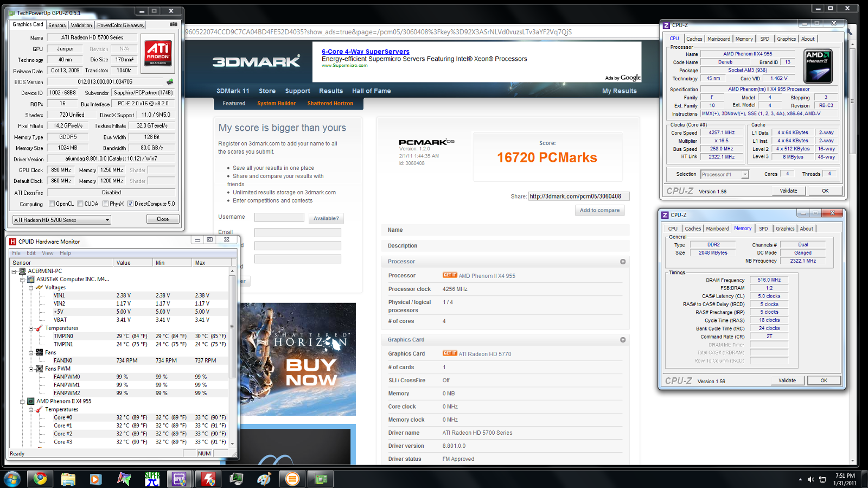Collapse the AMD Phenom II X4 955 tree node

23,401
